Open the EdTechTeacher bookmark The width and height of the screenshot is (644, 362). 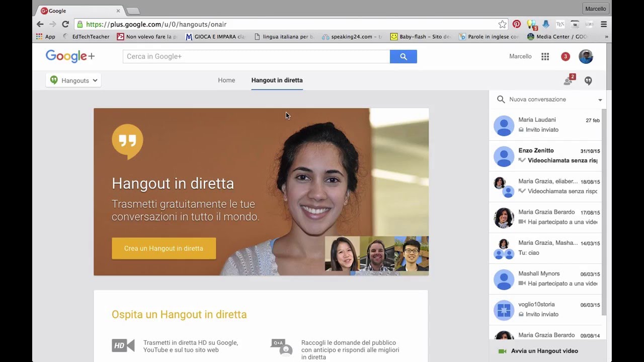pos(86,37)
